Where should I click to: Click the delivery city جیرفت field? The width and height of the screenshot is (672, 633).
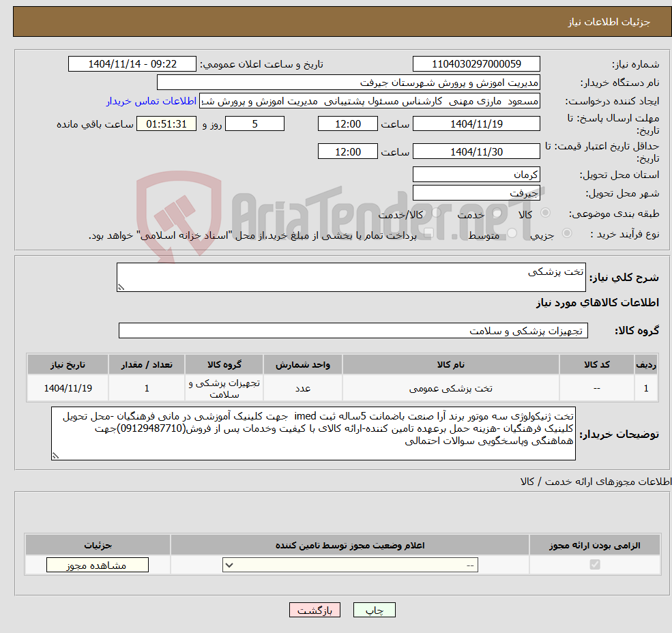[x=476, y=193]
